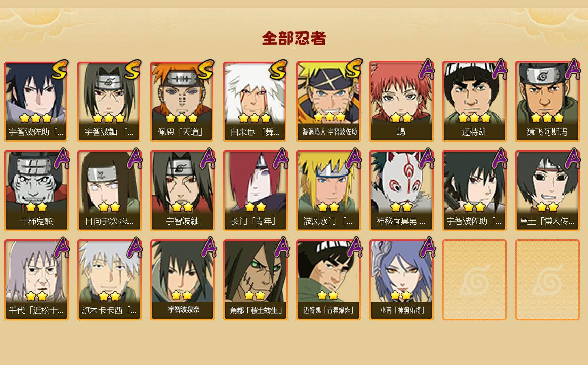The width and height of the screenshot is (588, 365).
Task: Click the A rank badge on 小南「神驹佑将」 card
Action: (427, 247)
